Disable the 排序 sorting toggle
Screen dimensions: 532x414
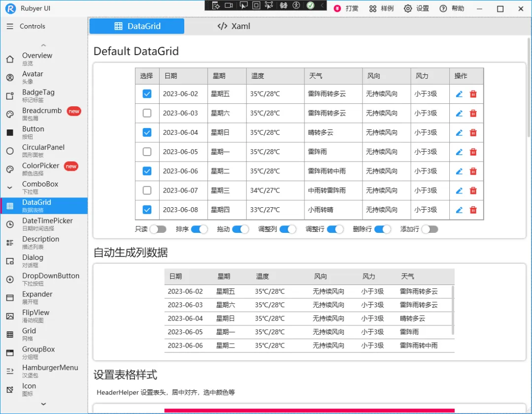tap(199, 229)
